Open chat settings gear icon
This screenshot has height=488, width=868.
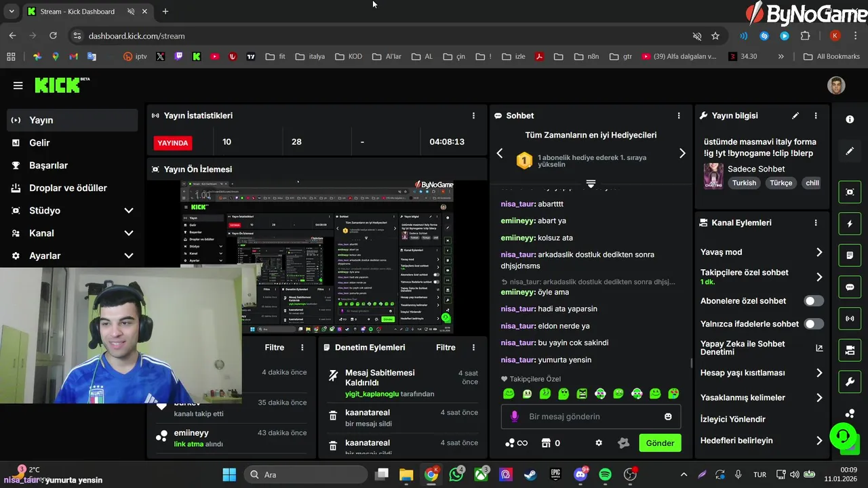(x=599, y=443)
